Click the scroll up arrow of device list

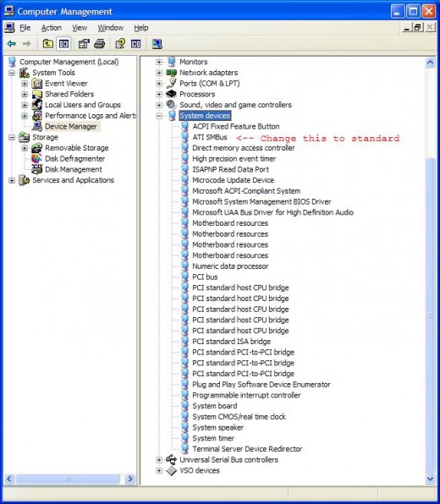(x=430, y=63)
